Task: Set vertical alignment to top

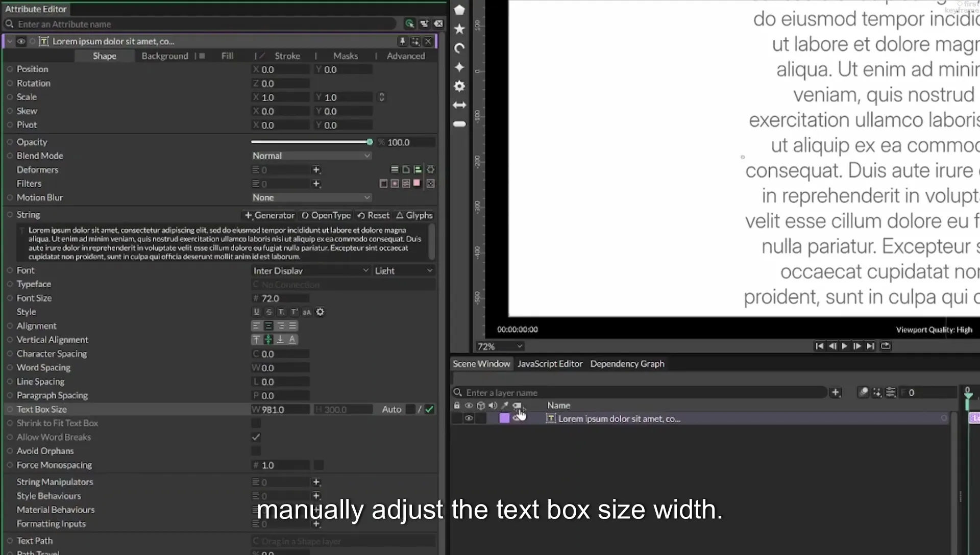Action: pyautogui.click(x=256, y=340)
